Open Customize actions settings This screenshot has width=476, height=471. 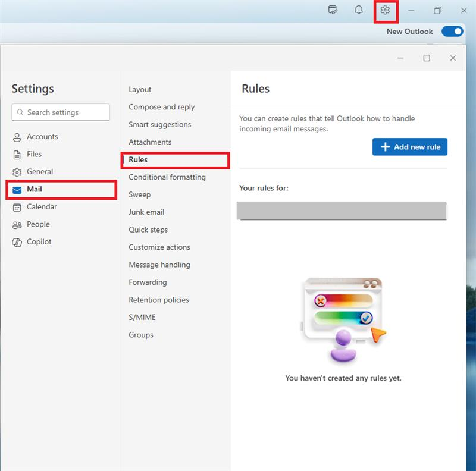click(159, 247)
